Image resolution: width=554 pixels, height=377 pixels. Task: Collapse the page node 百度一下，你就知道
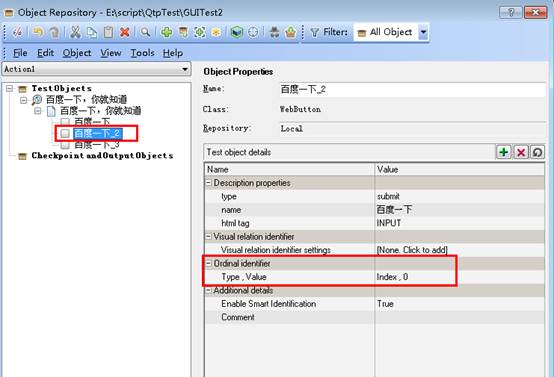[38, 111]
